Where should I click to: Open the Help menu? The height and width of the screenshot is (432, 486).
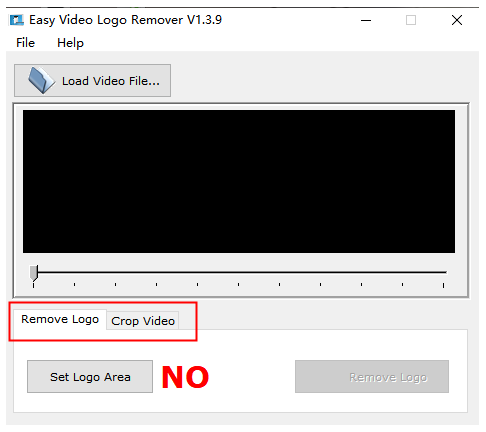(70, 43)
